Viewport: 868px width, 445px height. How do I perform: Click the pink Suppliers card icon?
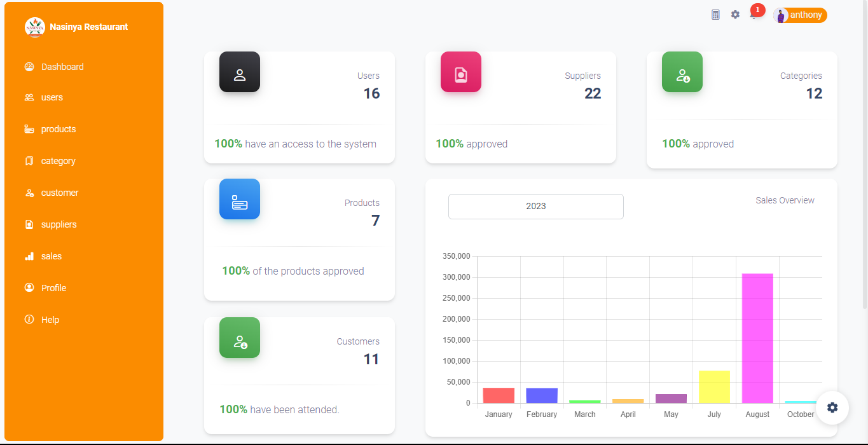pos(461,72)
